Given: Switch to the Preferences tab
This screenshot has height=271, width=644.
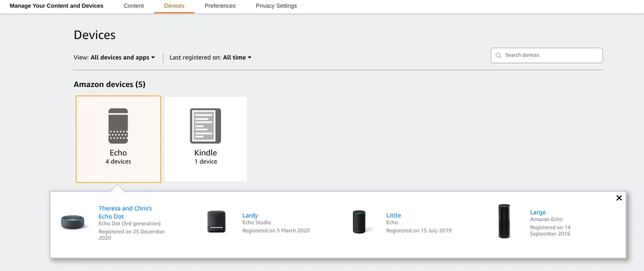Looking at the screenshot, I should click(220, 6).
